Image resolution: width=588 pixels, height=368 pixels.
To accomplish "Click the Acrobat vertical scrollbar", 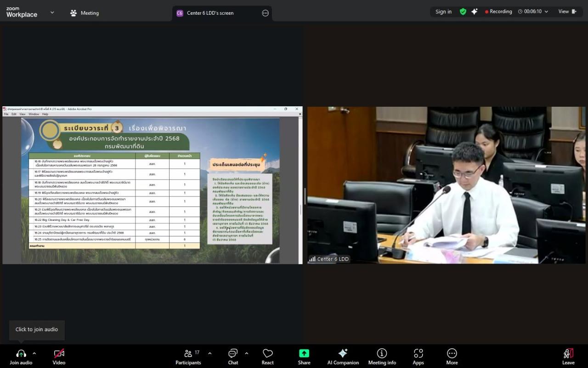I will tap(300, 190).
